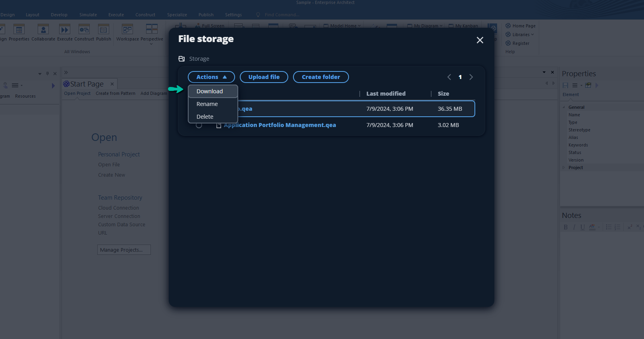Image resolution: width=644 pixels, height=339 pixels.
Task: Insert bulleted list in Notes
Action: click(x=609, y=227)
